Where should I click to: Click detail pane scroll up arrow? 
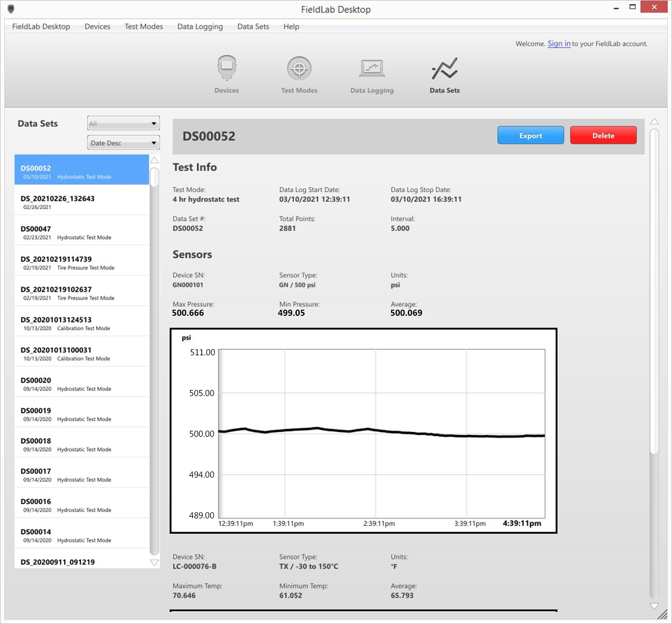click(654, 121)
